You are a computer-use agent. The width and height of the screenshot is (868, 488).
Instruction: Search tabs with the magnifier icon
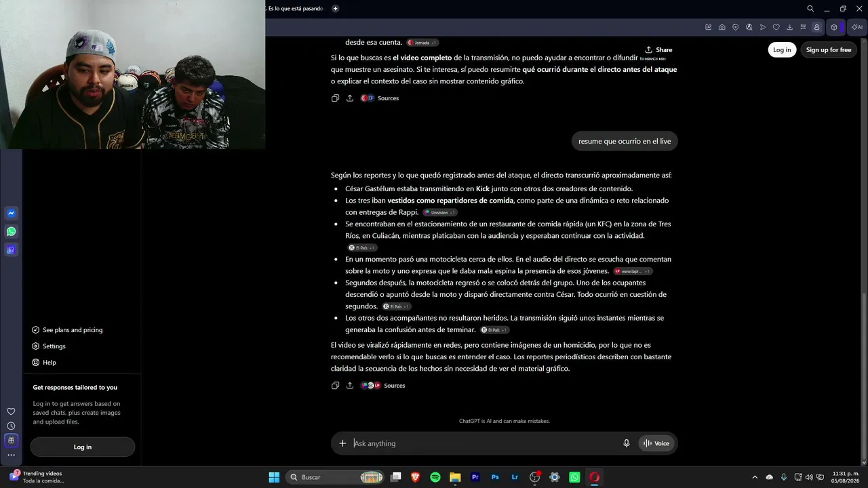pos(810,9)
